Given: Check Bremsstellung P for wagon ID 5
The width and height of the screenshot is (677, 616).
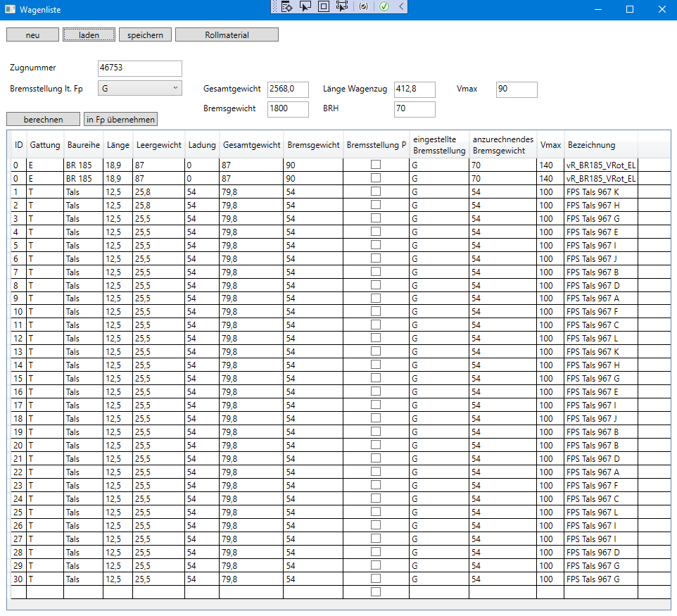Looking at the screenshot, I should point(376,245).
